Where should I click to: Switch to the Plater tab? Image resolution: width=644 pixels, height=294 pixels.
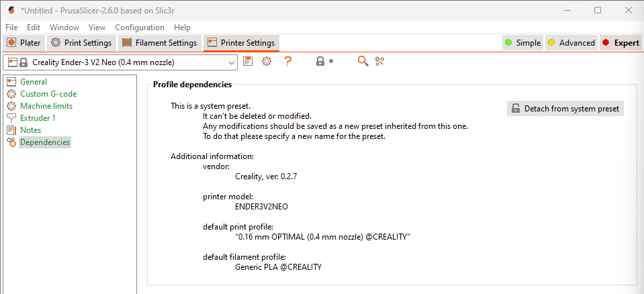[x=24, y=43]
